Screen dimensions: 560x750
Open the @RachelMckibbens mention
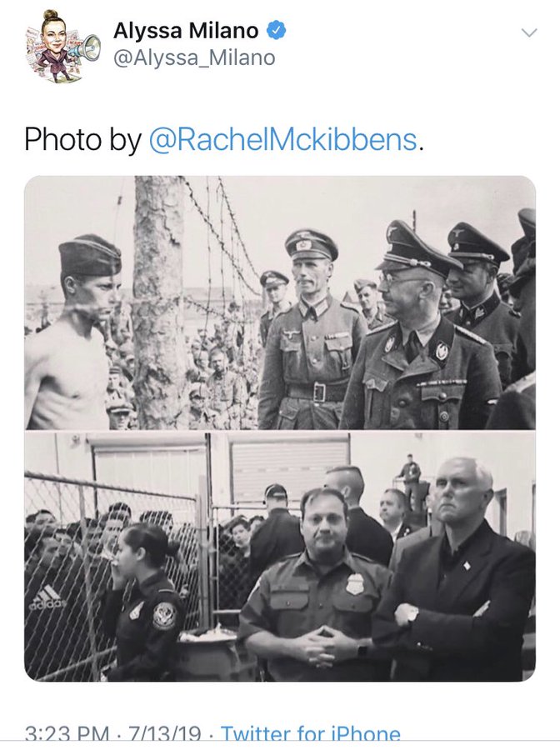click(x=283, y=140)
